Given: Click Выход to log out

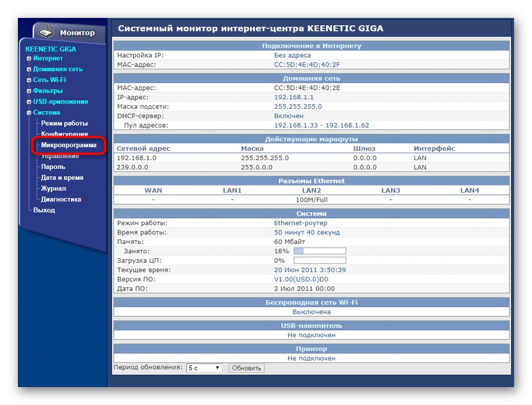Looking at the screenshot, I should [44, 210].
